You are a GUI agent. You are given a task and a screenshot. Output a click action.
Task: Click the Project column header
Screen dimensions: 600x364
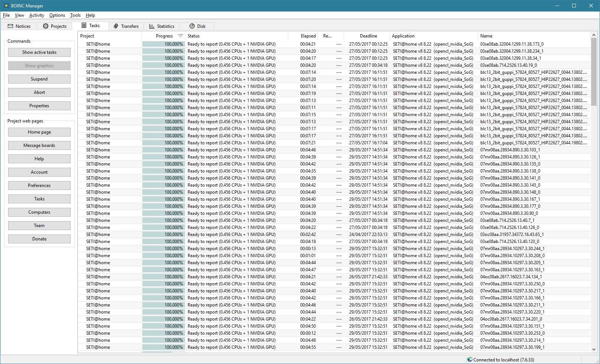[110, 36]
